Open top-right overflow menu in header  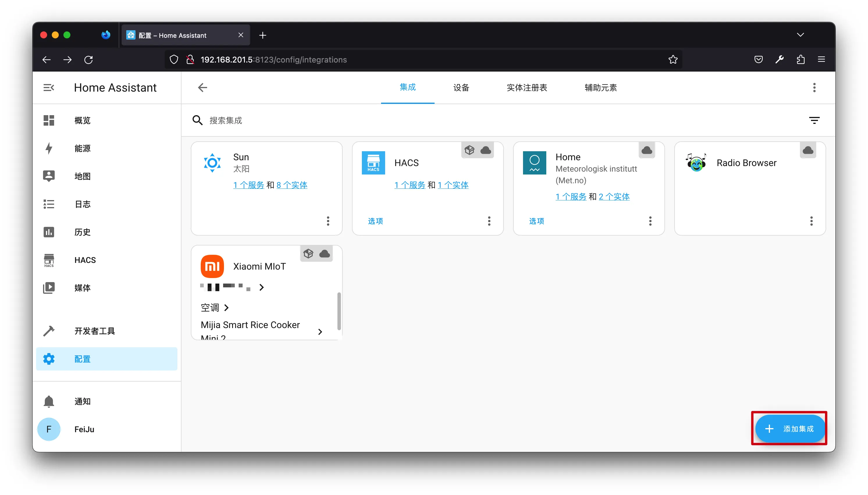[x=814, y=88]
